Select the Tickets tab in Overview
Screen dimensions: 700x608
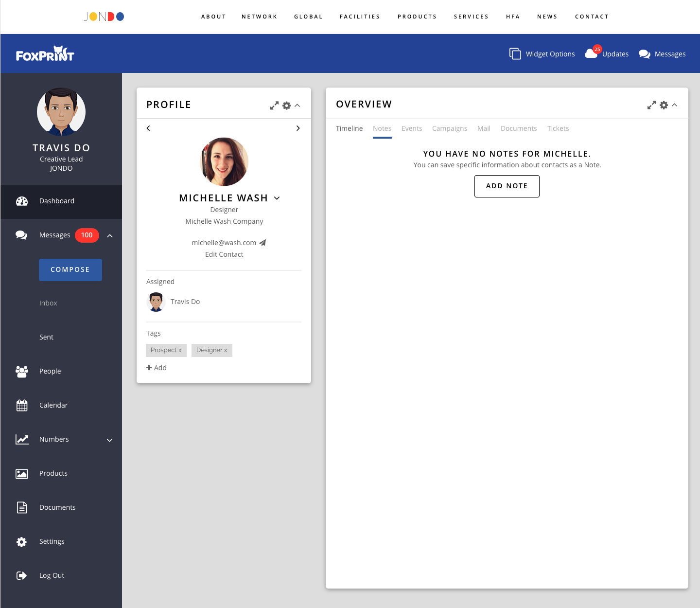pyautogui.click(x=558, y=128)
